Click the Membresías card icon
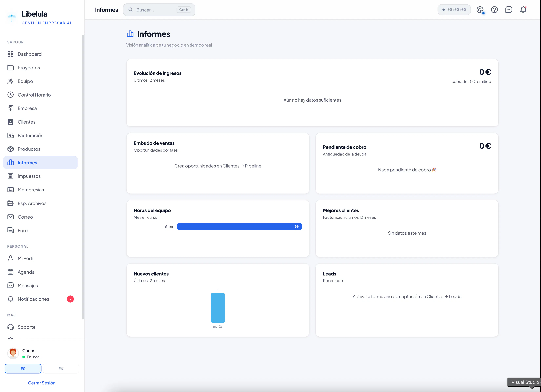The width and height of the screenshot is (541, 392). tap(10, 190)
